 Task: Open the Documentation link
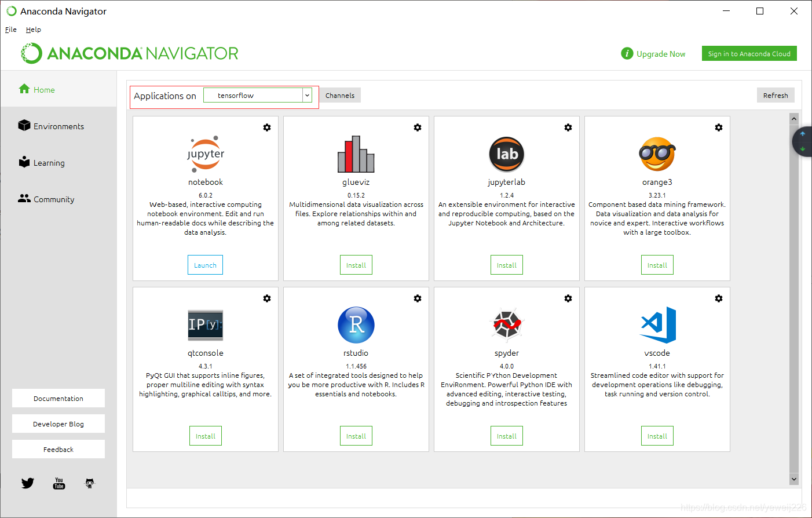[58, 398]
